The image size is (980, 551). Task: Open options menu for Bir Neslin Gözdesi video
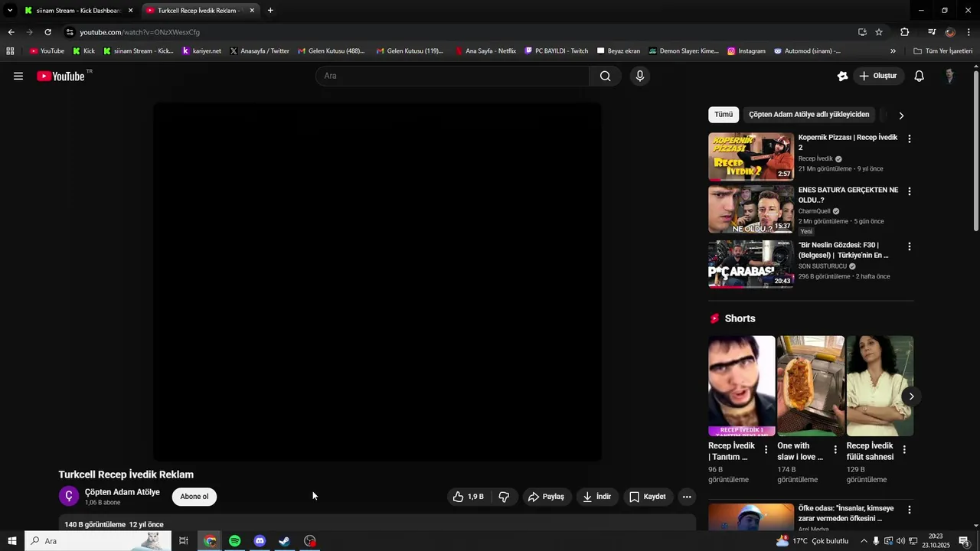tap(910, 246)
